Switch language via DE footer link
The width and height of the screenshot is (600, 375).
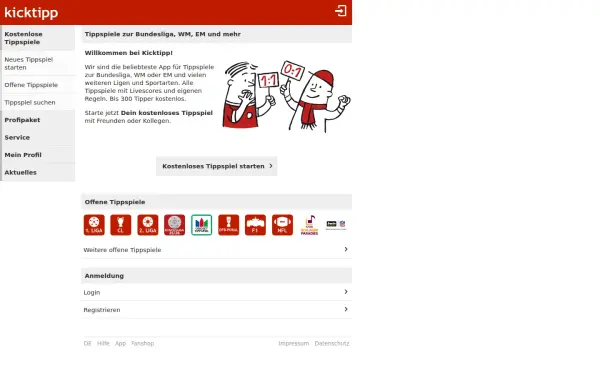pyautogui.click(x=88, y=343)
